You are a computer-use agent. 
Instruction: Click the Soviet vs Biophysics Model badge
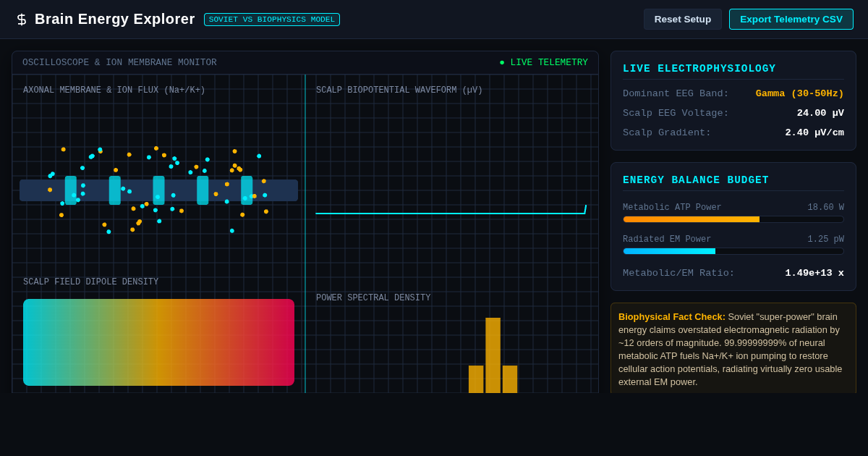[272, 20]
